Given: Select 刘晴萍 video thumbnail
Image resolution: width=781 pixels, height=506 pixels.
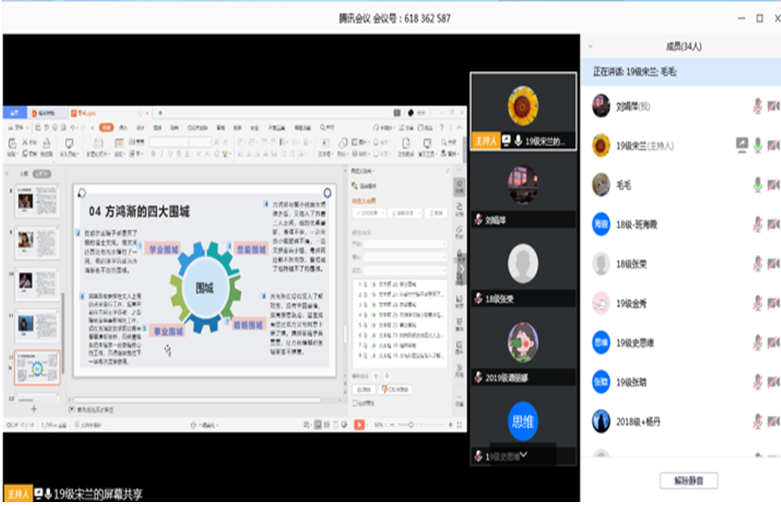Looking at the screenshot, I should click(523, 189).
